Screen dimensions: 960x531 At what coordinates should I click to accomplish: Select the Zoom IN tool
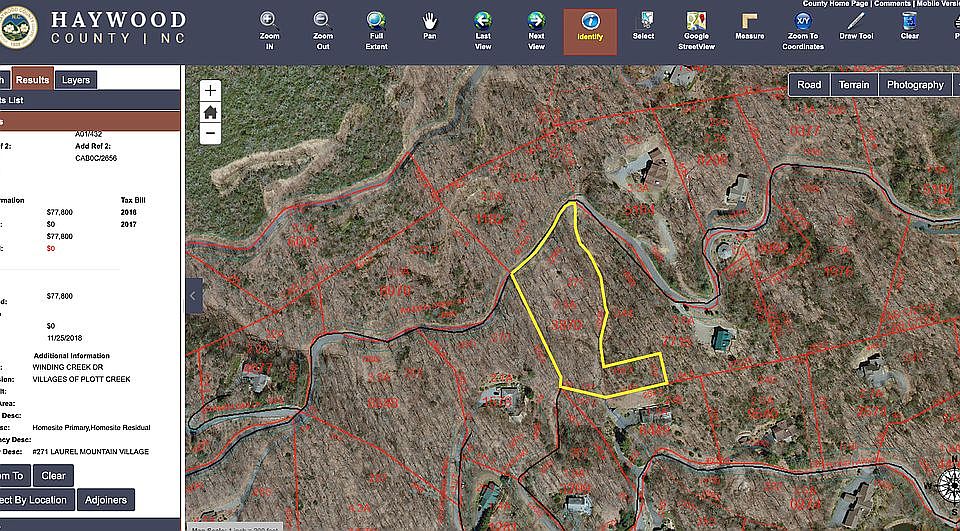269,31
